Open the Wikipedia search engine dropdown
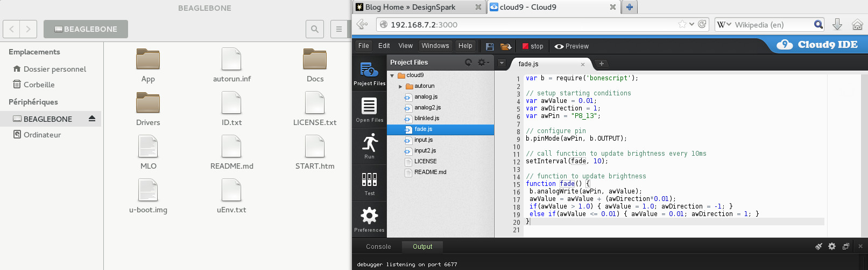 [724, 24]
